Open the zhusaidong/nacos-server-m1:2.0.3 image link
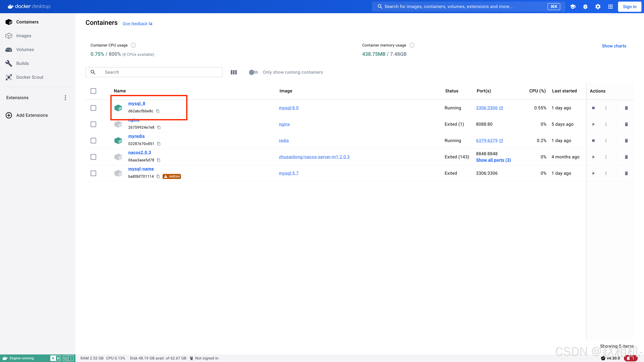The height and width of the screenshot is (362, 644). (x=314, y=157)
